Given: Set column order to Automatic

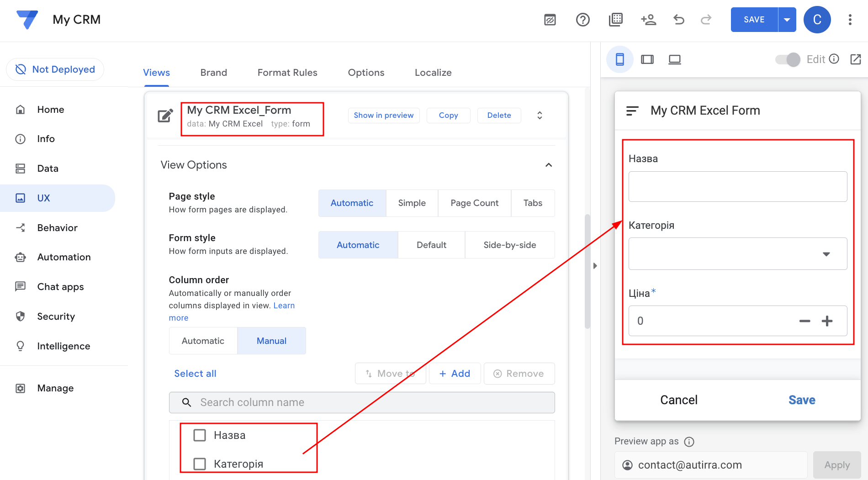Looking at the screenshot, I should (x=203, y=341).
